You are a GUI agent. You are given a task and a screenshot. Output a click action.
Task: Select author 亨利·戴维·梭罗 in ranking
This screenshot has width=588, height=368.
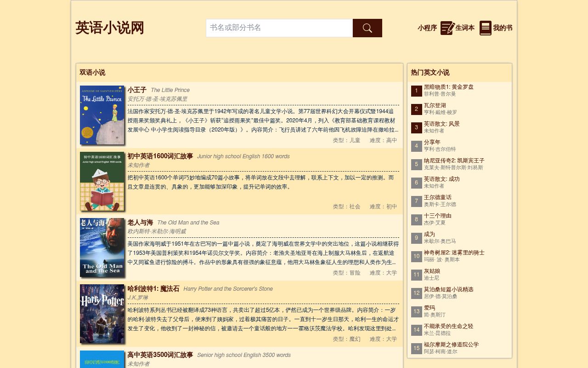441,112
